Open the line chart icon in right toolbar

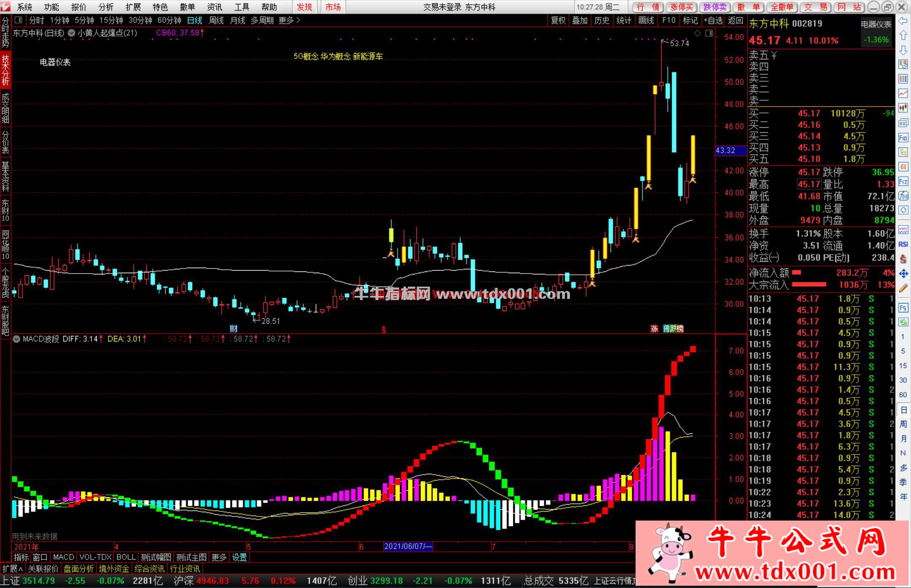point(903,93)
